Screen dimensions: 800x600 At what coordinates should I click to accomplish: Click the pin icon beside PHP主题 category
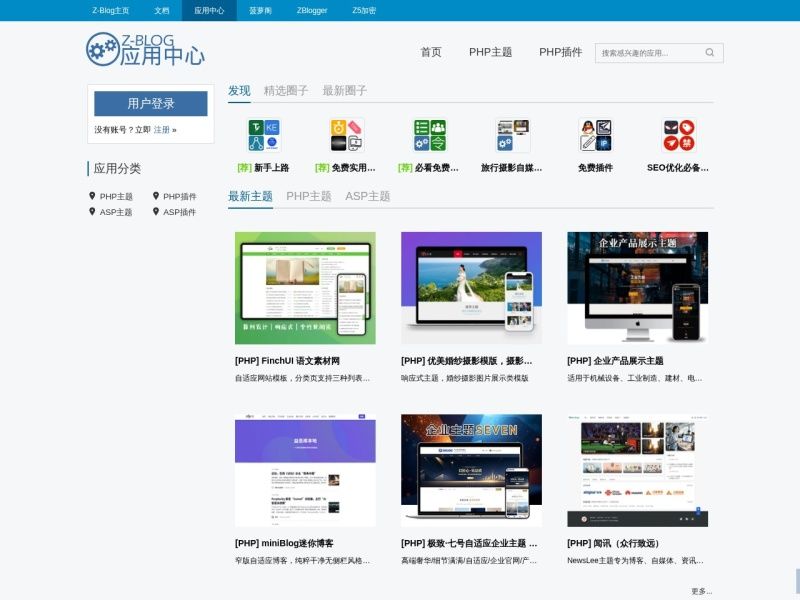point(92,196)
